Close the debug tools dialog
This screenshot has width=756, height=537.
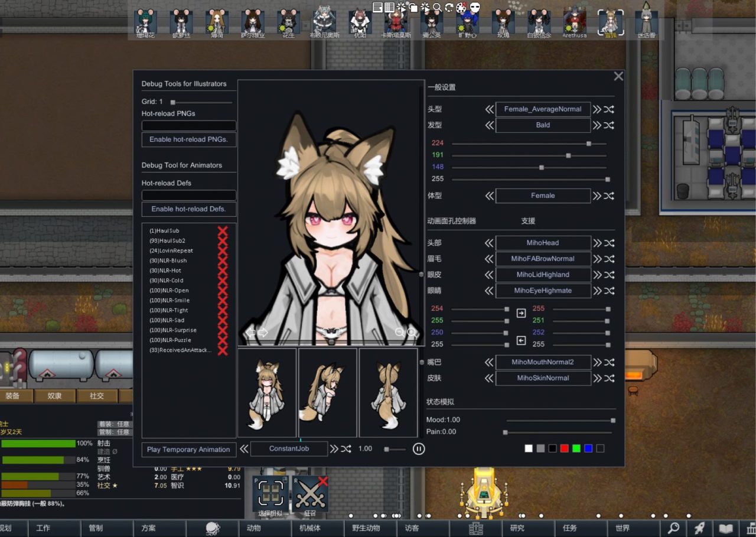pos(618,76)
